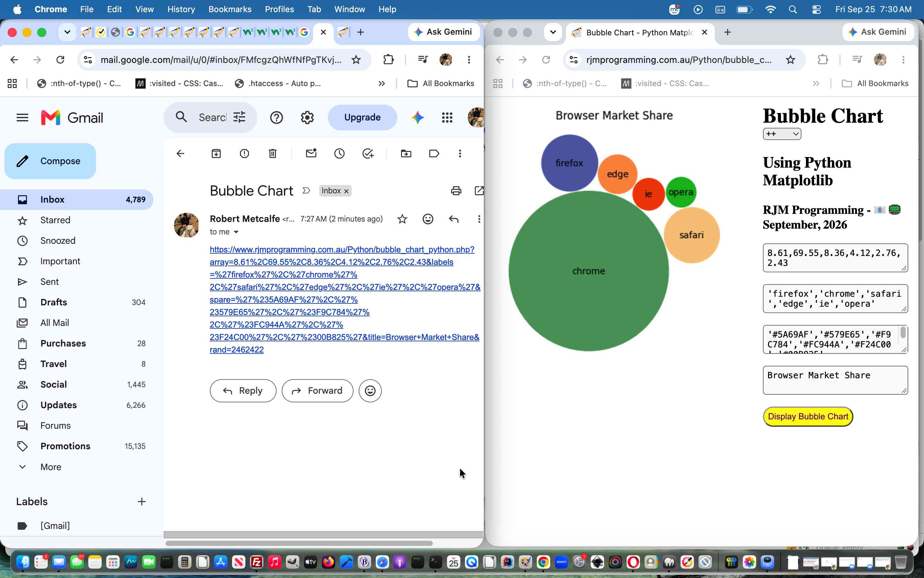Print the Bubble Chart email
This screenshot has height=578, width=924.
456,190
